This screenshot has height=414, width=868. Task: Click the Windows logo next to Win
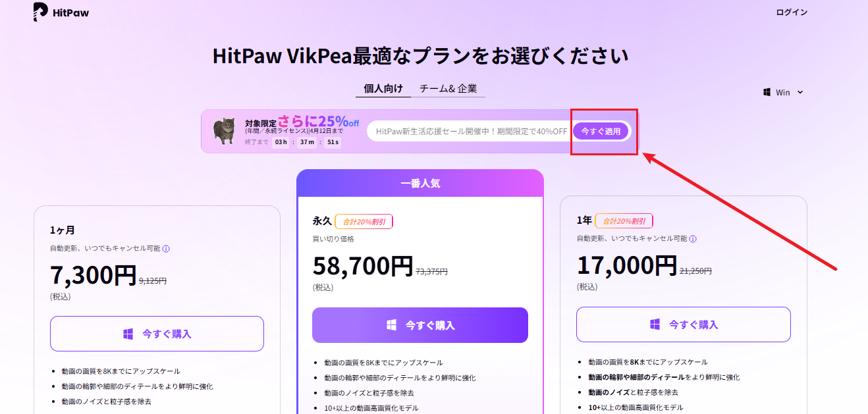coord(767,92)
